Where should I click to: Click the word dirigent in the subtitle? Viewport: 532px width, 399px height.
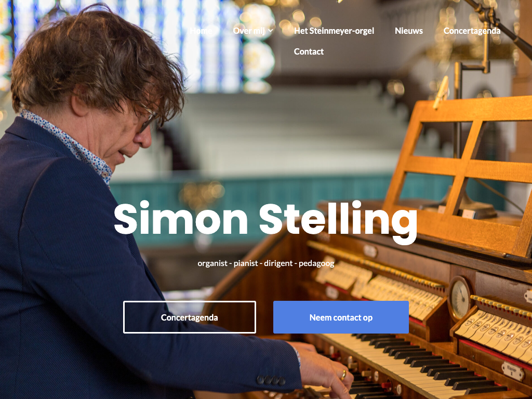278,263
